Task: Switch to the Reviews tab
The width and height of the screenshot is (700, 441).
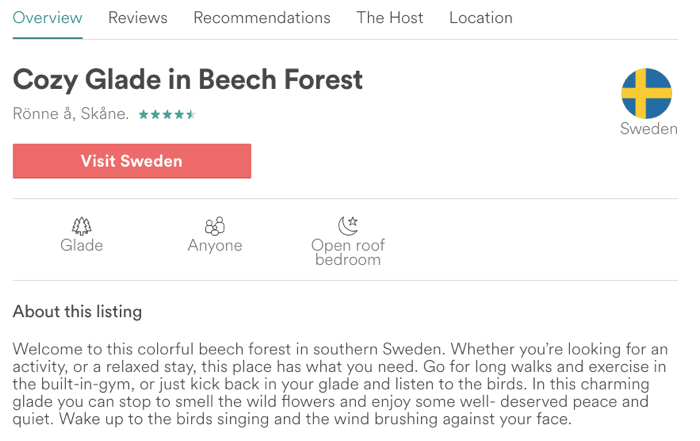Action: click(138, 18)
